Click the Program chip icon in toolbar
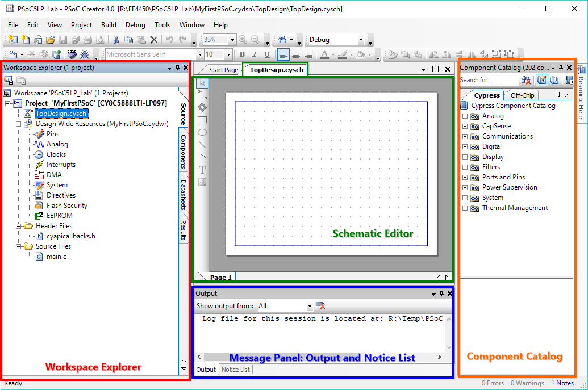 pos(72,54)
